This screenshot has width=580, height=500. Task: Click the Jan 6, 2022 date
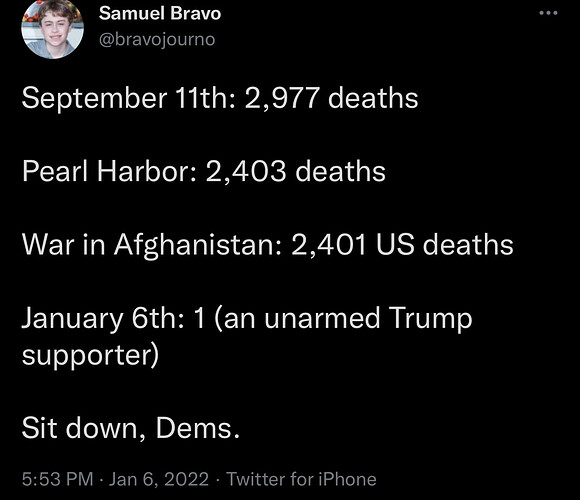[x=159, y=479]
